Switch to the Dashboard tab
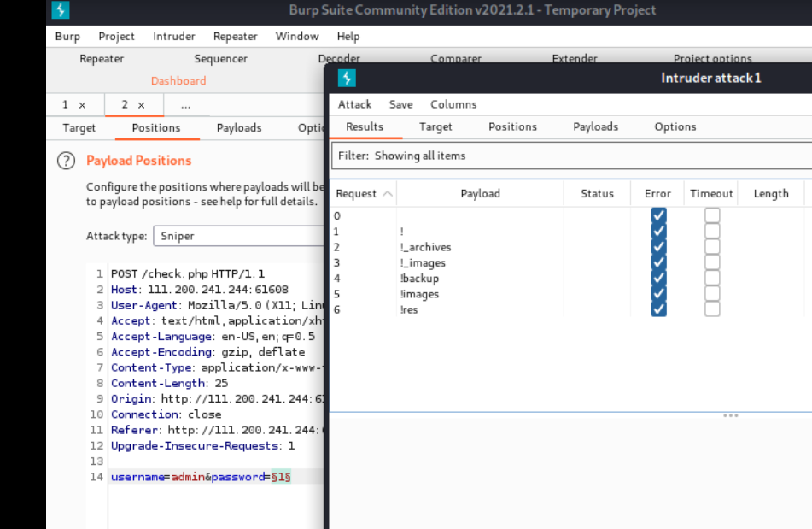This screenshot has width=812, height=529. pos(178,81)
